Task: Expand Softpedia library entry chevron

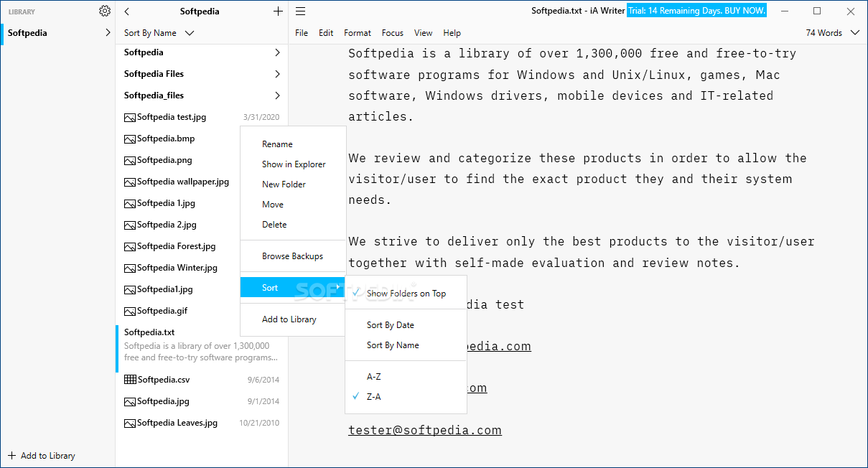Action: (x=108, y=32)
